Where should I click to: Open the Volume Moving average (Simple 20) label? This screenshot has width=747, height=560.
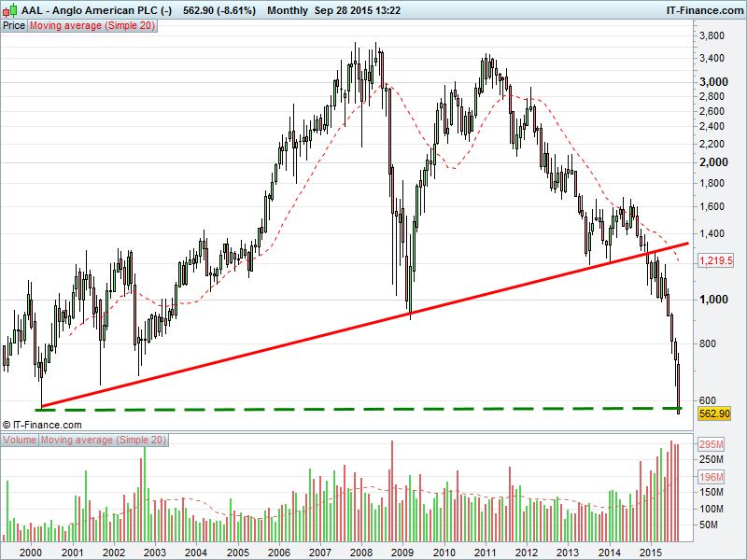(104, 440)
